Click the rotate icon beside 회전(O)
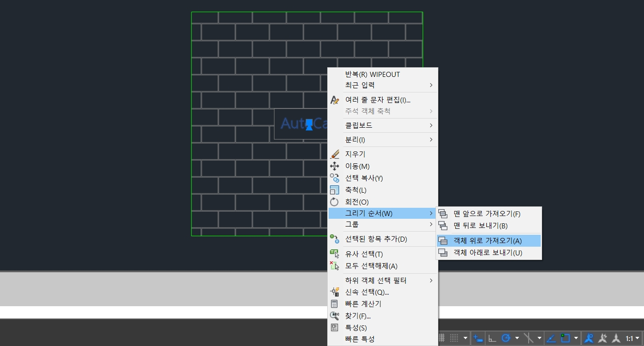 click(x=335, y=202)
